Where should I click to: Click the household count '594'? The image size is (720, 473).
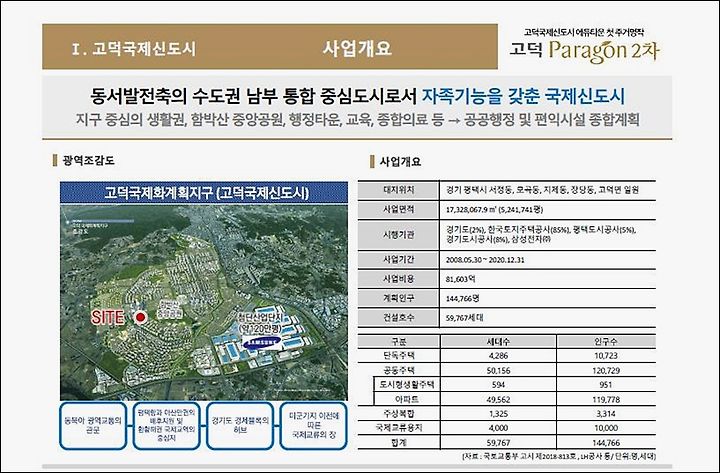[x=498, y=385]
